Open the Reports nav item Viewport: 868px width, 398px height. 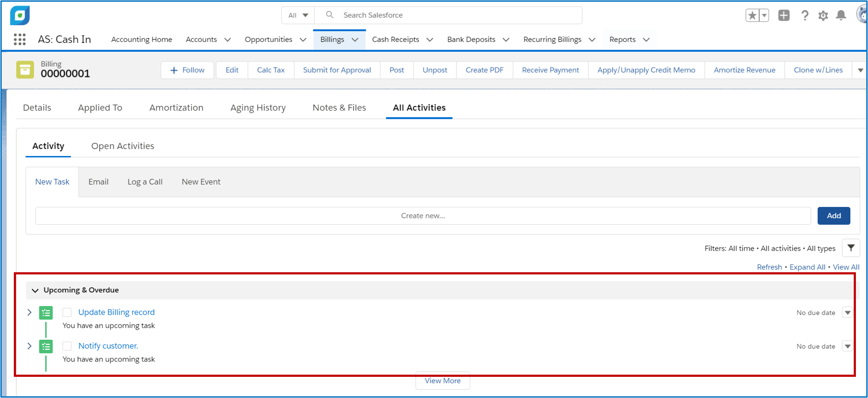pyautogui.click(x=622, y=39)
